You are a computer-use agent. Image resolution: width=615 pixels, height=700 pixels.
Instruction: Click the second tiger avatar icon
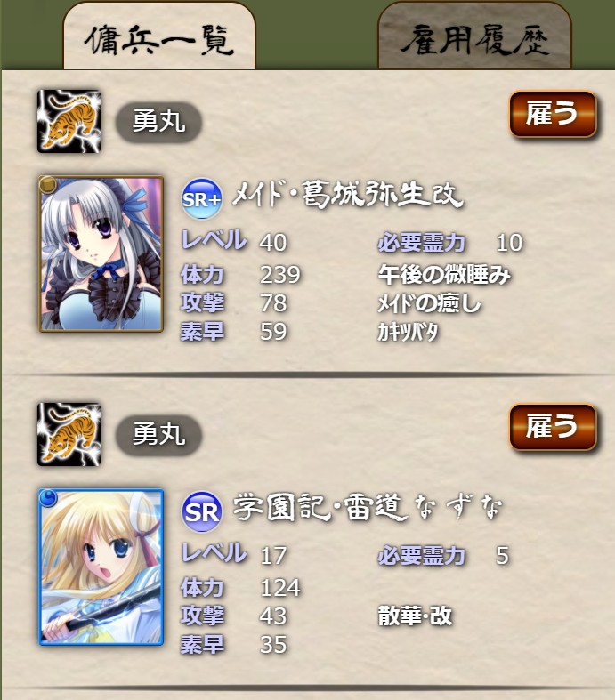[69, 434]
